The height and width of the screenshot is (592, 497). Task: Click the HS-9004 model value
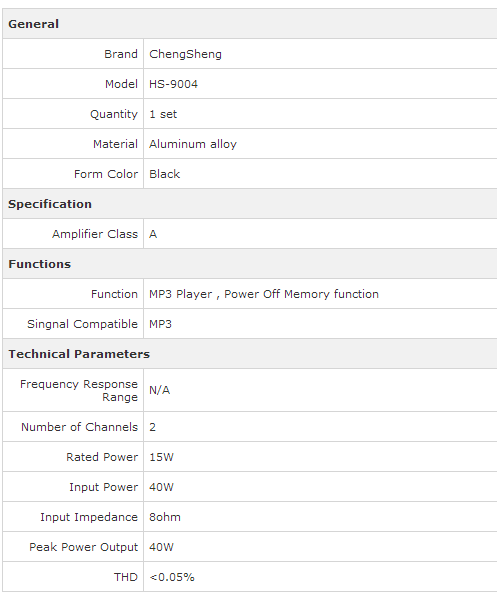click(173, 84)
